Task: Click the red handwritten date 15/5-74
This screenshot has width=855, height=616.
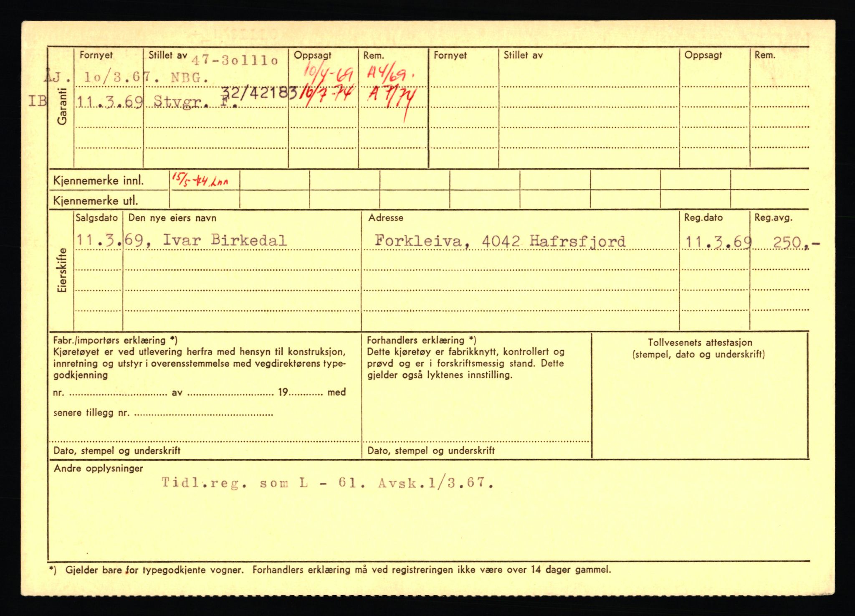Action: click(x=191, y=180)
